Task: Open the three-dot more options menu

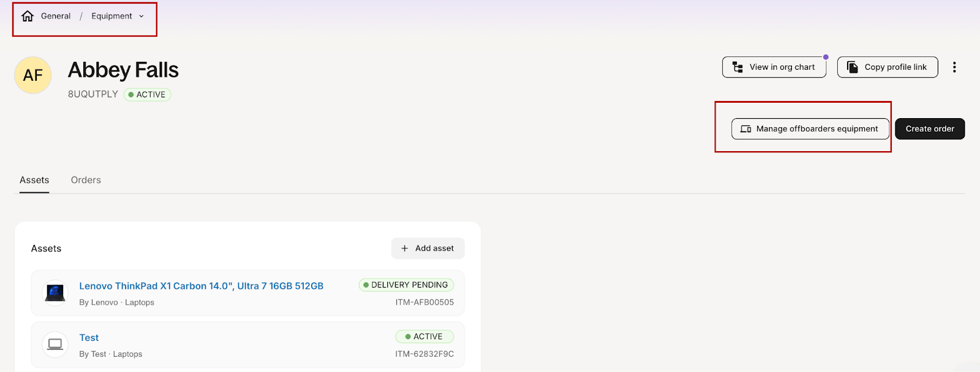Action: pos(954,67)
